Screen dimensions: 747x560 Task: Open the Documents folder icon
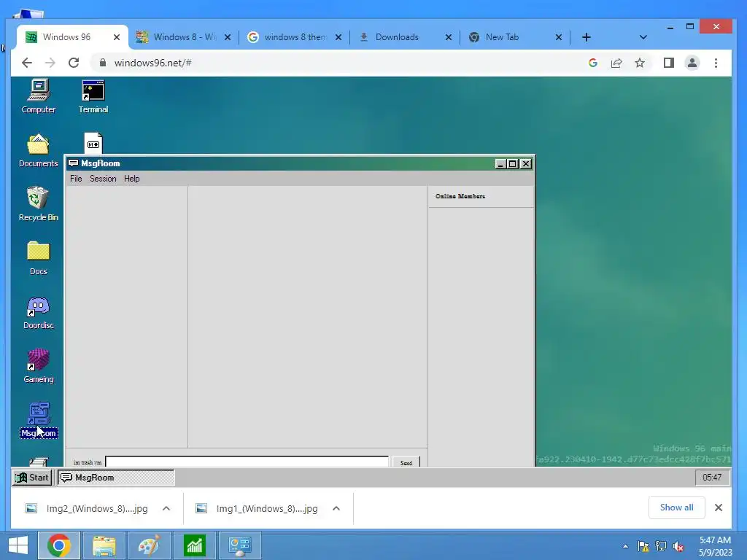click(38, 150)
